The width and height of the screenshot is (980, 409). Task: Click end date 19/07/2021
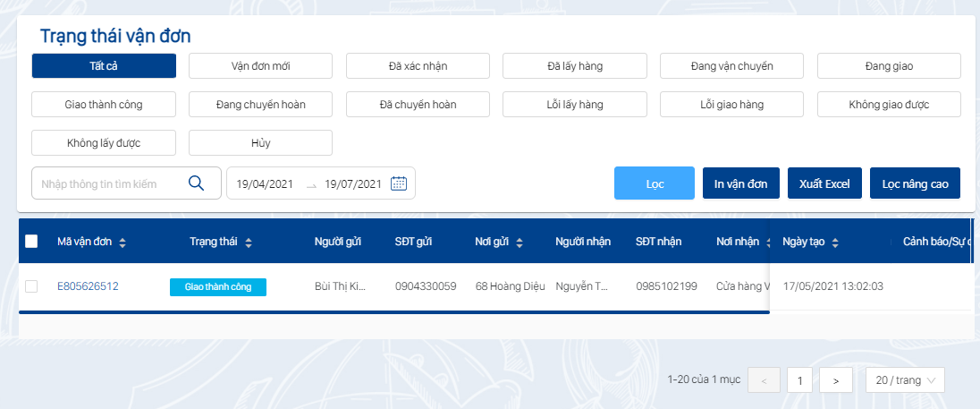pyautogui.click(x=352, y=183)
